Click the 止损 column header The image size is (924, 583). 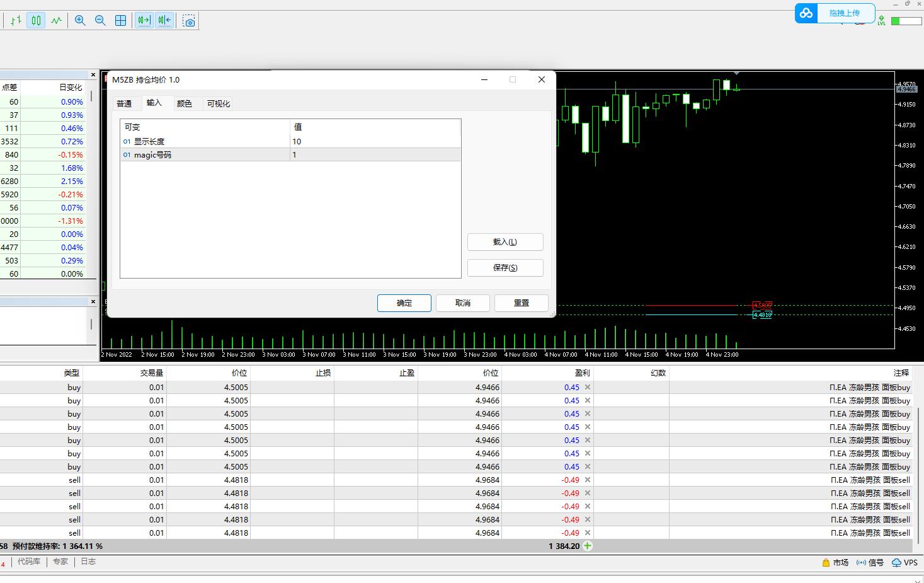click(323, 373)
